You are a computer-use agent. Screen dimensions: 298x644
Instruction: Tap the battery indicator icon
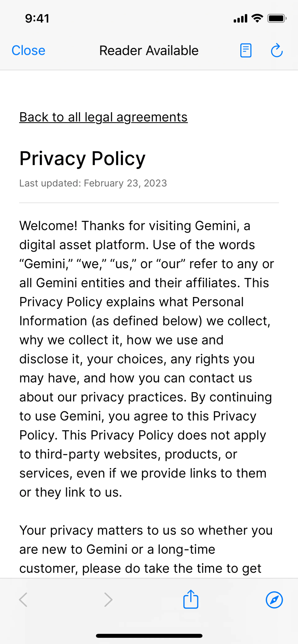point(276,18)
